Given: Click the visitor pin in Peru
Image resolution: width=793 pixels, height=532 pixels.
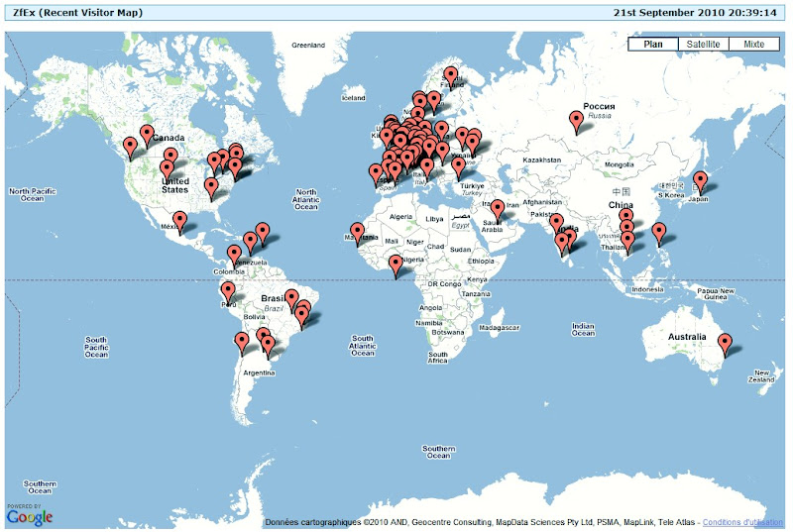Looking at the screenshot, I should (228, 294).
